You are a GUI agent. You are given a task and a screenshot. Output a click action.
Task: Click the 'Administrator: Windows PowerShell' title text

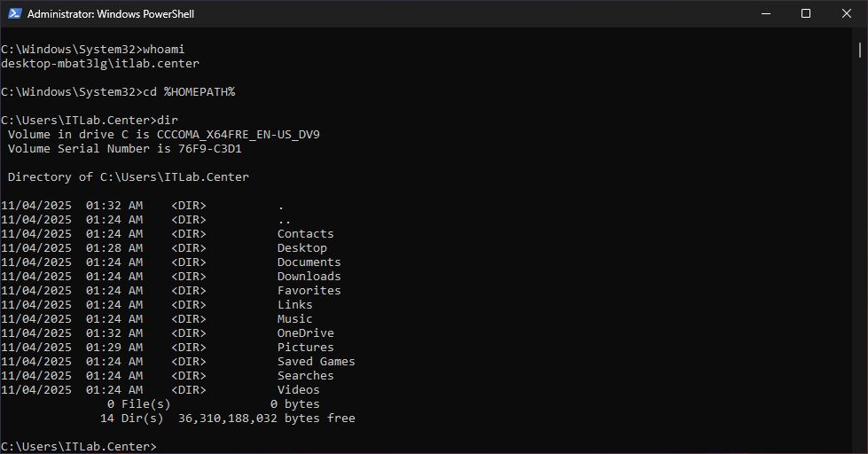tap(110, 14)
